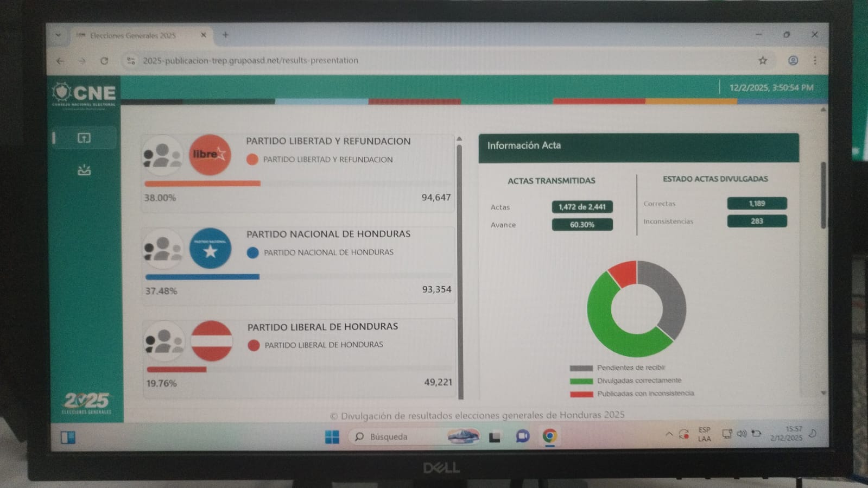Bookmark this page with star icon
Viewport: 868px width, 488px height.
point(763,60)
